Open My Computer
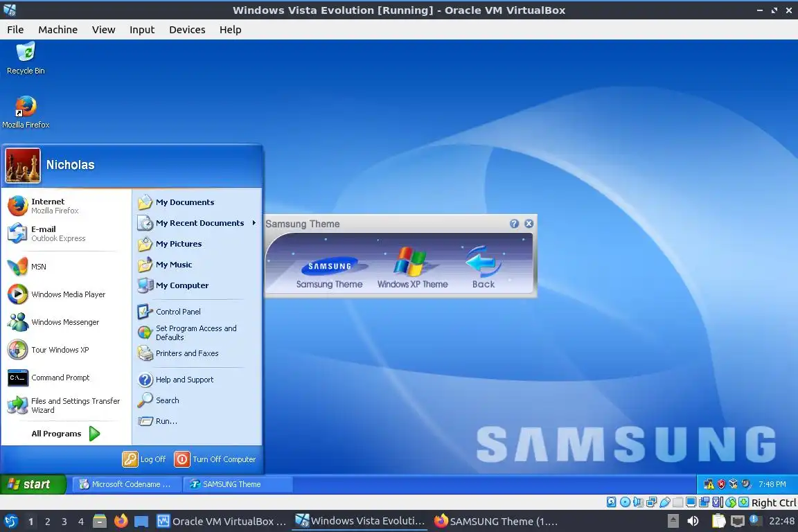 point(197,285)
